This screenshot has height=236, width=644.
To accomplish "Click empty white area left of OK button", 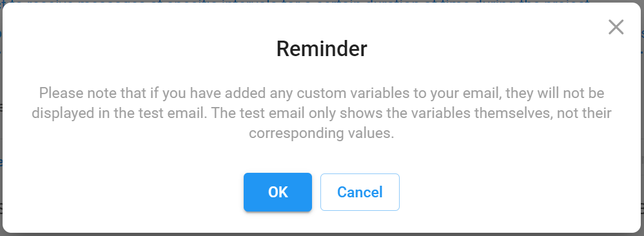I will [123, 192].
